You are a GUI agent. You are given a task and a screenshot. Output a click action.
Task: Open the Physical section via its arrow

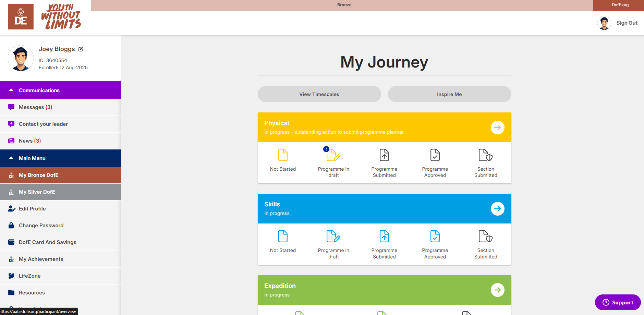point(498,127)
